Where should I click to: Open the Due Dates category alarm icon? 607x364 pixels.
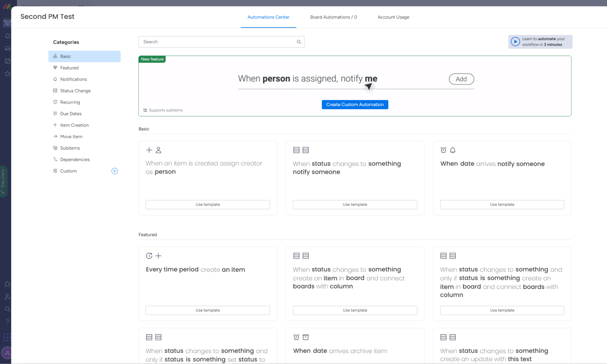coord(55,113)
